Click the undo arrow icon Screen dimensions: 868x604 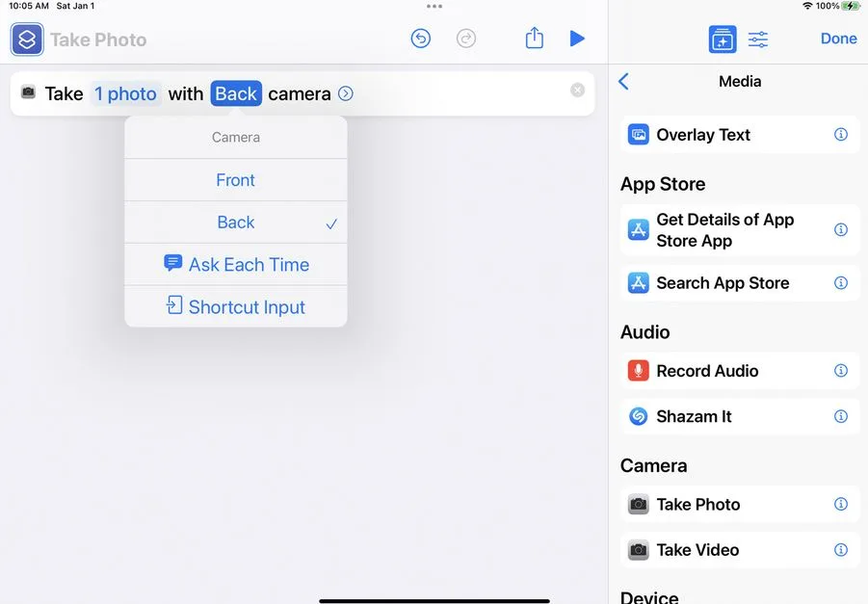click(x=421, y=39)
